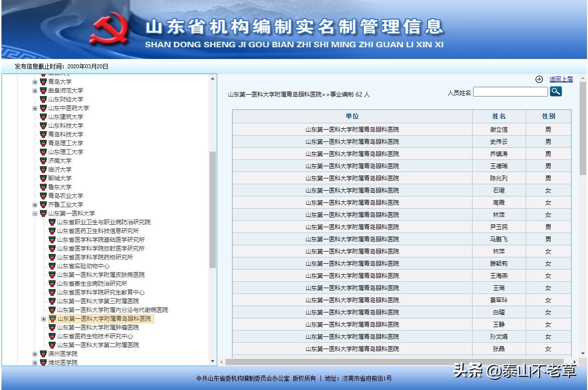Image resolution: width=588 pixels, height=390 pixels.
Task: Expand the 青岛大学 tree node
Action: click(x=34, y=82)
